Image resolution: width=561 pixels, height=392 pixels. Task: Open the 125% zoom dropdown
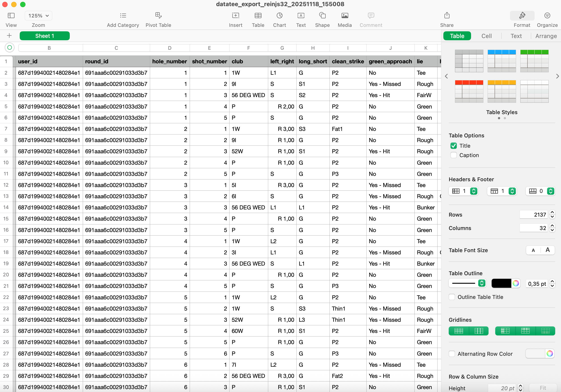38,16
